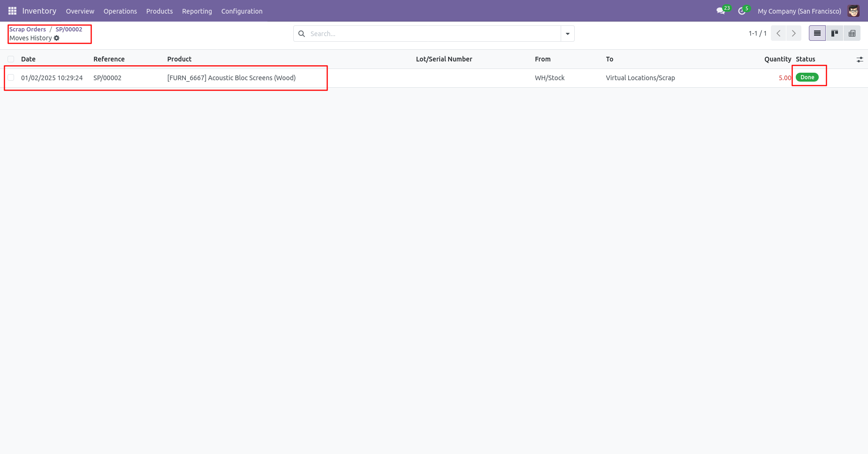
Task: Click the search magnifier icon
Action: pyautogui.click(x=302, y=34)
